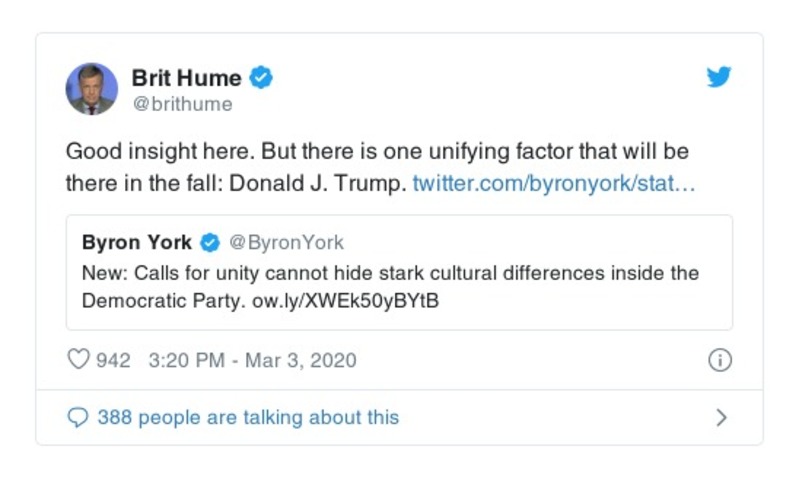This screenshot has width=799, height=478.
Task: Click "388 people are talking about this"
Action: click(247, 418)
